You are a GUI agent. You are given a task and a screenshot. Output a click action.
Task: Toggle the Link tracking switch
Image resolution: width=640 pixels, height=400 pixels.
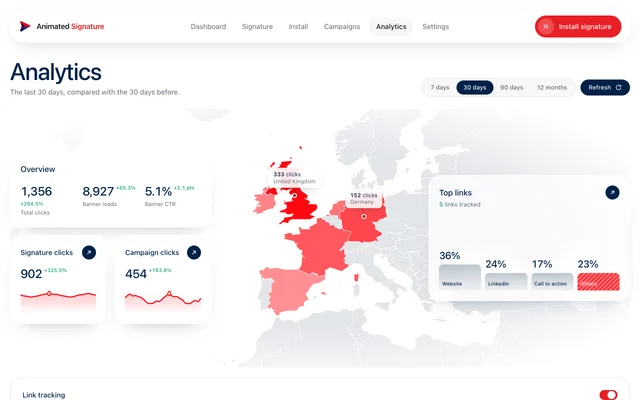[x=608, y=395]
